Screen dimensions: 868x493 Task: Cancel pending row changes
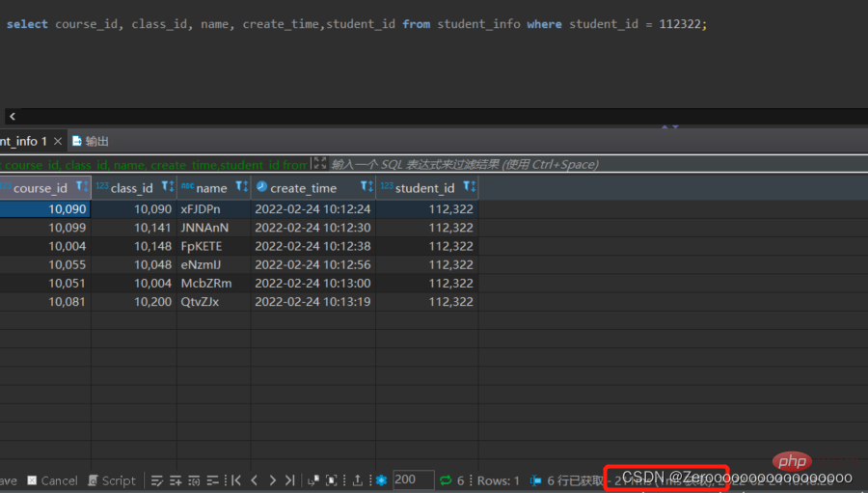[x=53, y=480]
